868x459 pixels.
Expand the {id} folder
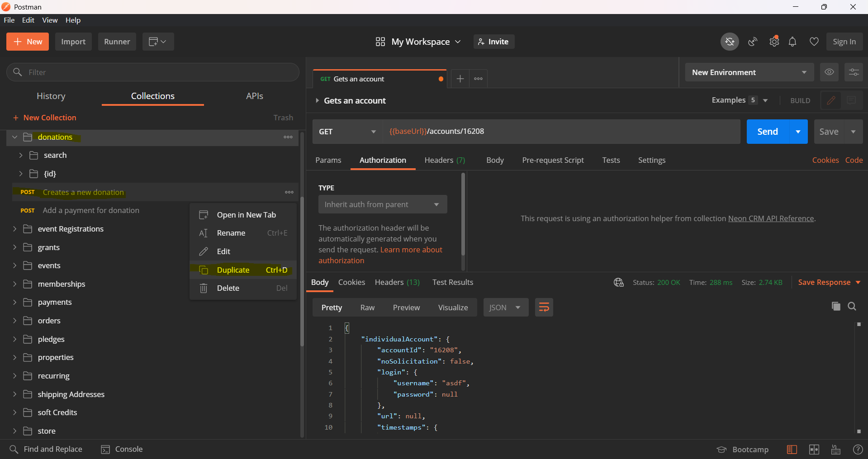pyautogui.click(x=21, y=174)
